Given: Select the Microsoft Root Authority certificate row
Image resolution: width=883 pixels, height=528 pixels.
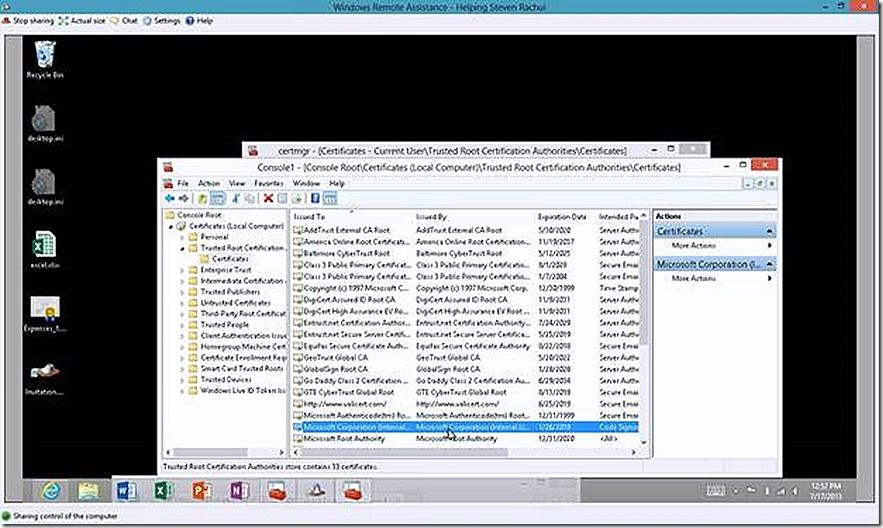Looking at the screenshot, I should (465, 438).
